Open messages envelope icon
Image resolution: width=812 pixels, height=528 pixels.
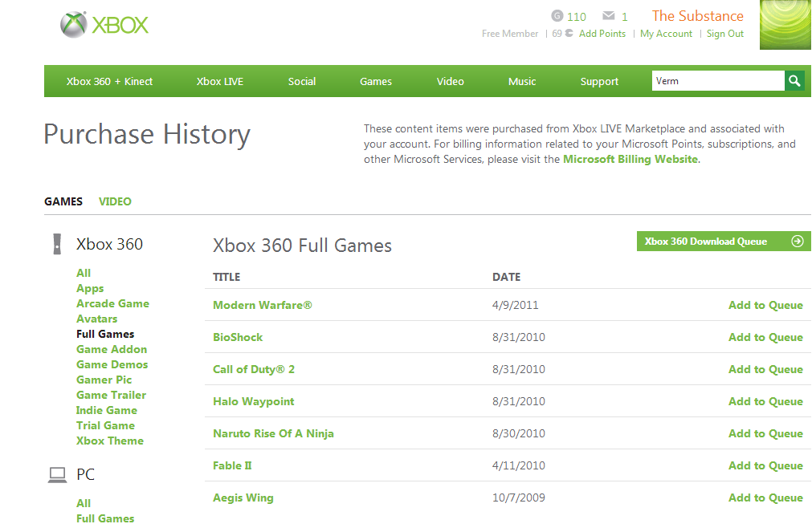tap(609, 16)
